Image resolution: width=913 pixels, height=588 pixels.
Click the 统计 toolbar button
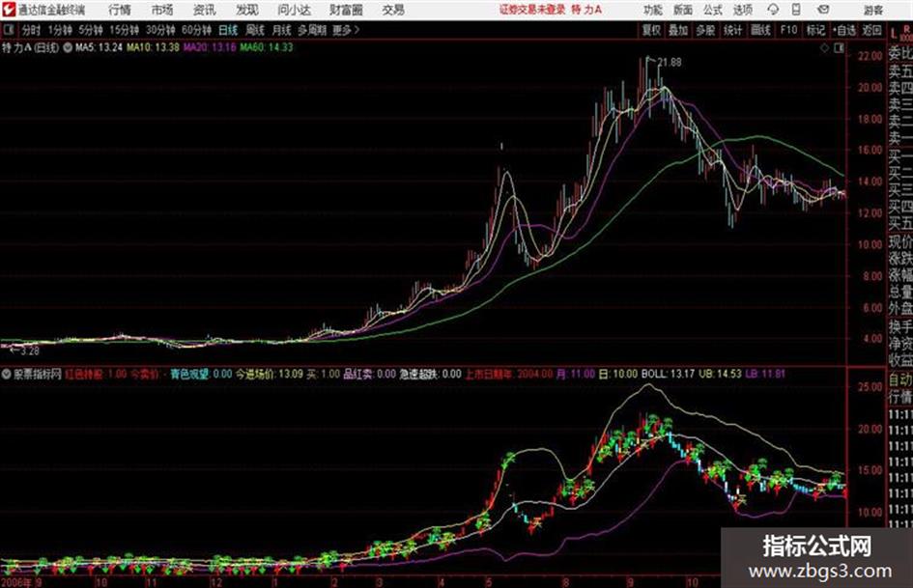click(733, 30)
